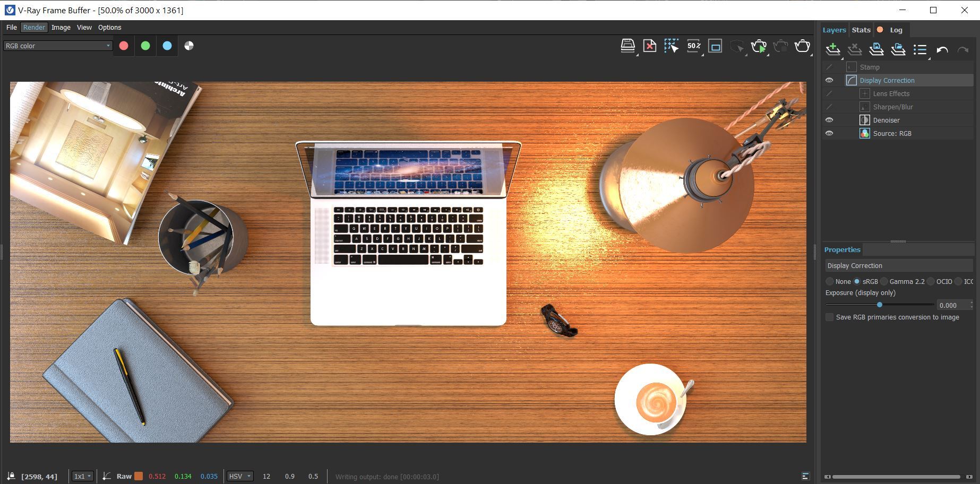Image resolution: width=980 pixels, height=484 pixels.
Task: Open the Render menu
Action: click(34, 27)
